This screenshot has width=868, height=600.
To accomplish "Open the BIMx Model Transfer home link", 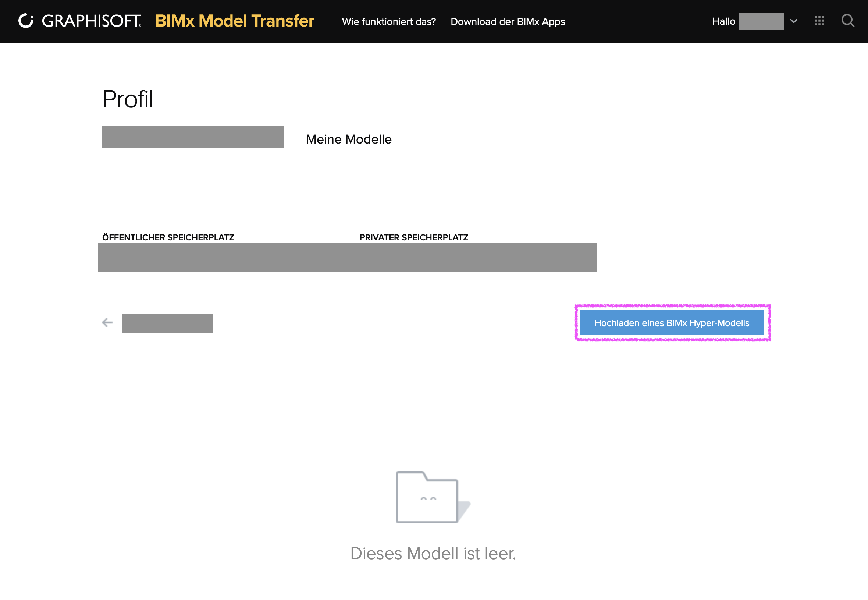I will pos(234,21).
